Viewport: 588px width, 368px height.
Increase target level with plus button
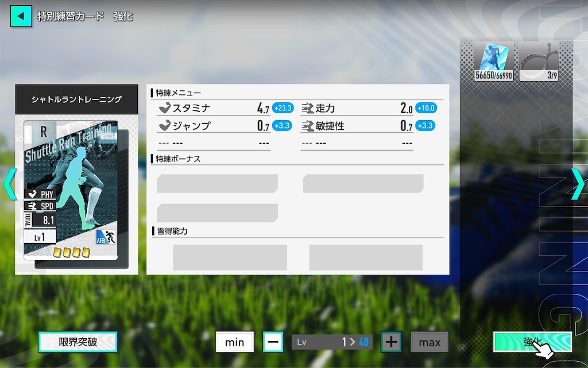pos(391,342)
